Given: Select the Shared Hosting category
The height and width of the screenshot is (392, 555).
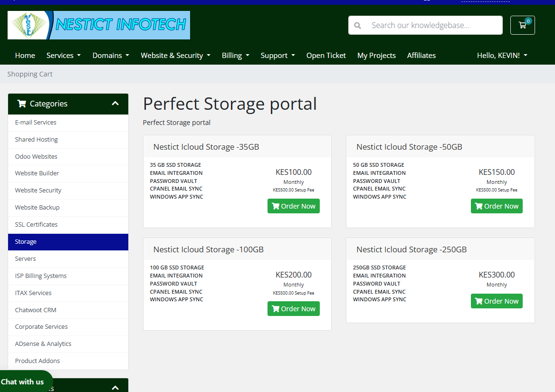Looking at the screenshot, I should (36, 139).
